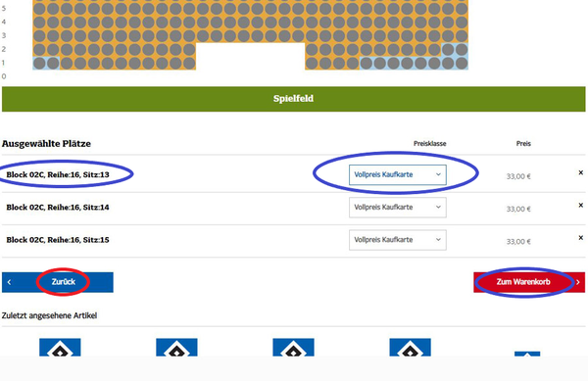Select first light-blue seat in row 1
This screenshot has height=381, width=588.
point(39,63)
